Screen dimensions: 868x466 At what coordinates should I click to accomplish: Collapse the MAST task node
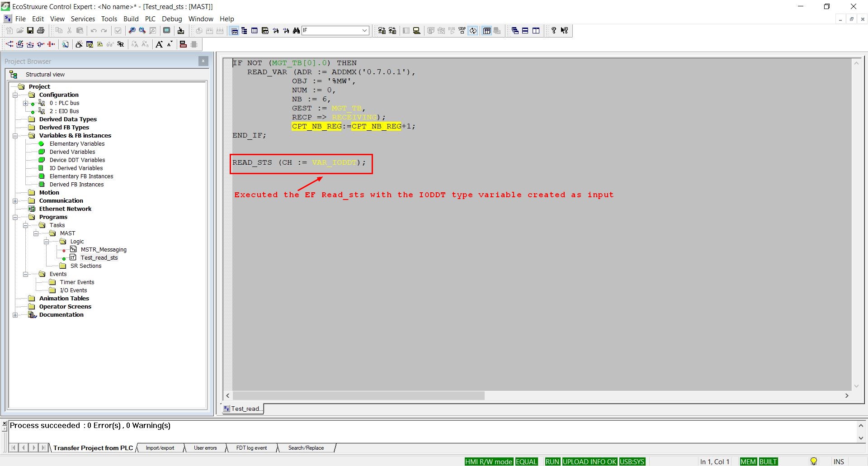click(36, 233)
